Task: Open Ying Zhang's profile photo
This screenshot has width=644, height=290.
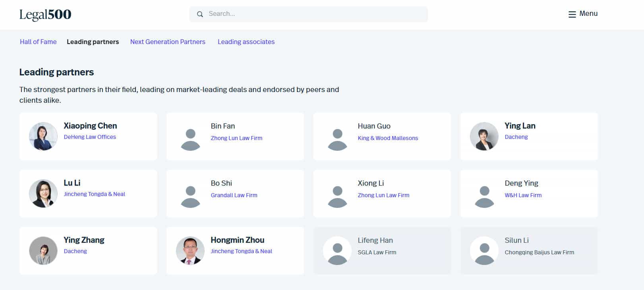Action: (x=43, y=251)
